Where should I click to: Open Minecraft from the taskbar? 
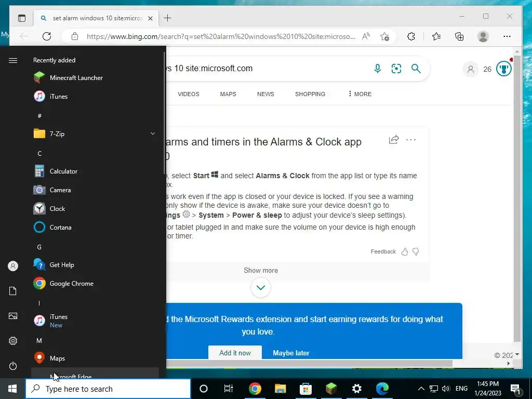coord(331,389)
